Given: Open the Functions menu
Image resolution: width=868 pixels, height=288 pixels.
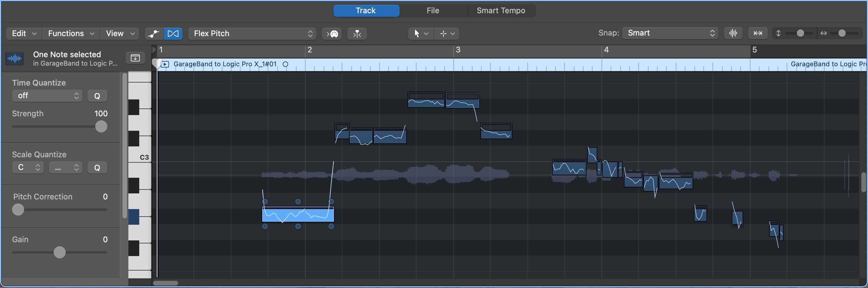Looking at the screenshot, I should (70, 33).
